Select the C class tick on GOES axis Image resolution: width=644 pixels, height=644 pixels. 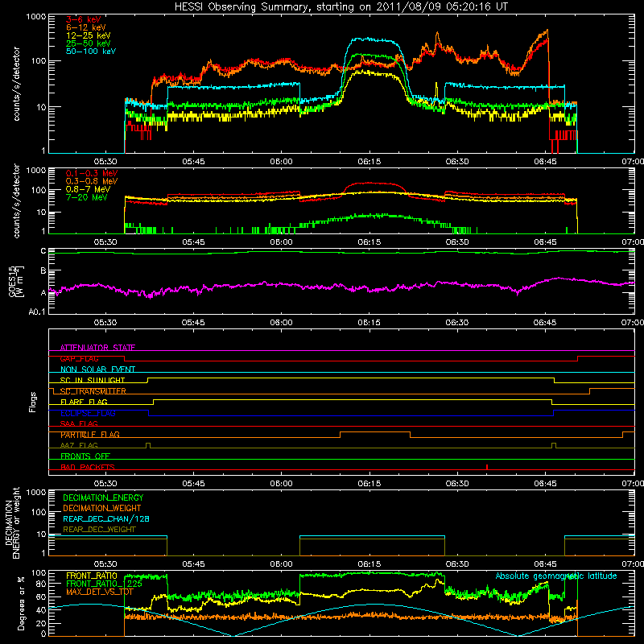[43, 251]
